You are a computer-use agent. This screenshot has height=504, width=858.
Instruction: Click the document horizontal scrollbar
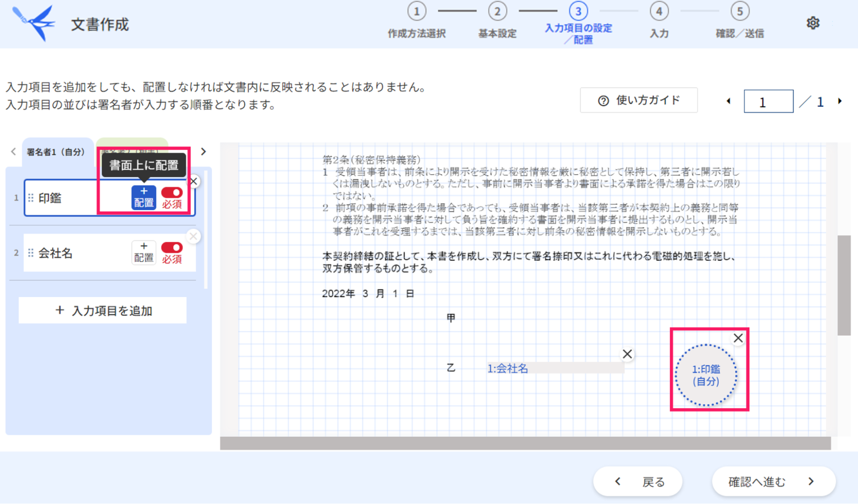point(525,444)
